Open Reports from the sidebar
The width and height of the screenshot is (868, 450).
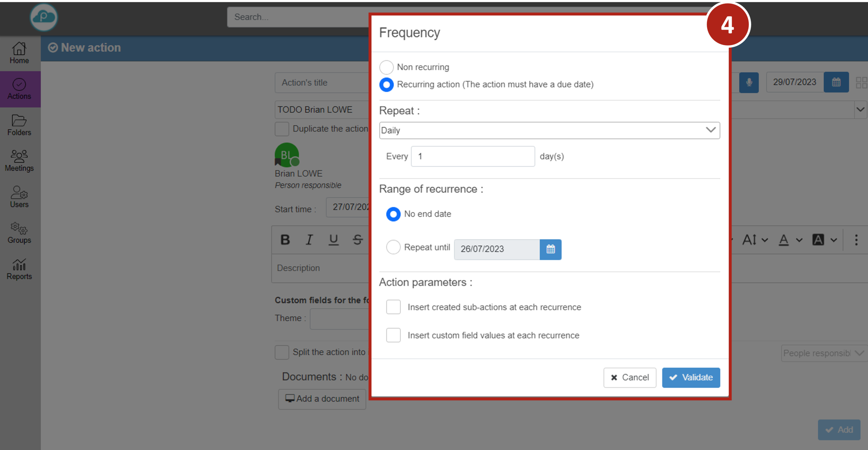pos(19,269)
